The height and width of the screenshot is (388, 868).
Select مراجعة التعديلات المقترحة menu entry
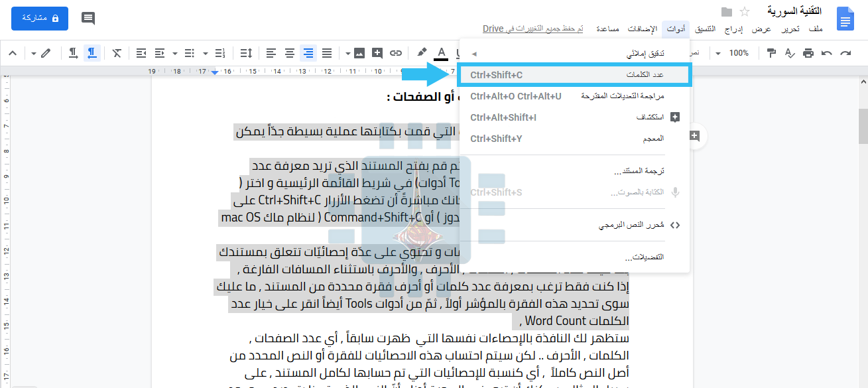coord(574,96)
